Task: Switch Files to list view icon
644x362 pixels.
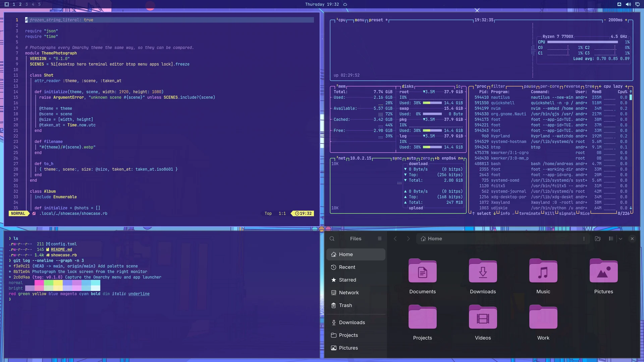Action: [611, 239]
